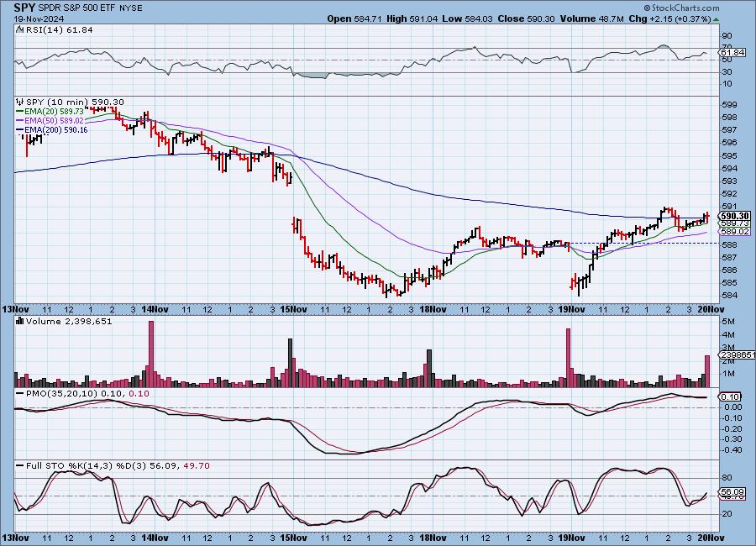
Task: Click the -0.40 label on the PMO axis
Action: click(x=732, y=450)
